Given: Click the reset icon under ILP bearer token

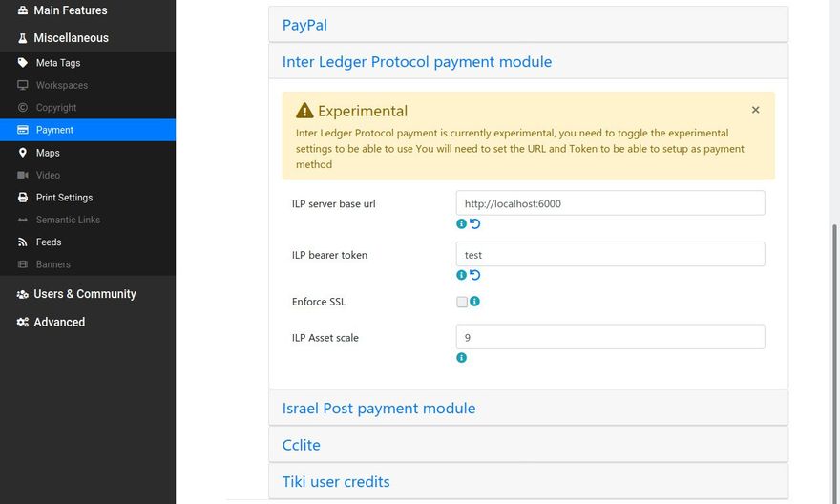Looking at the screenshot, I should (x=475, y=275).
